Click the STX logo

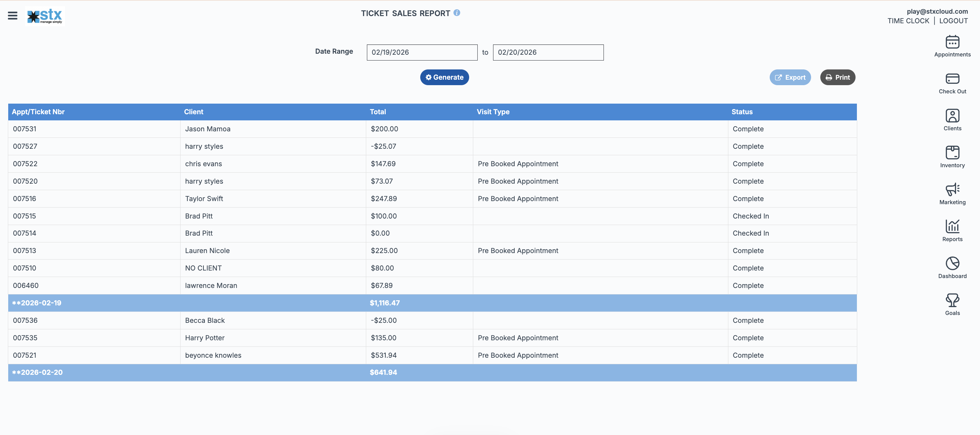pyautogui.click(x=45, y=16)
